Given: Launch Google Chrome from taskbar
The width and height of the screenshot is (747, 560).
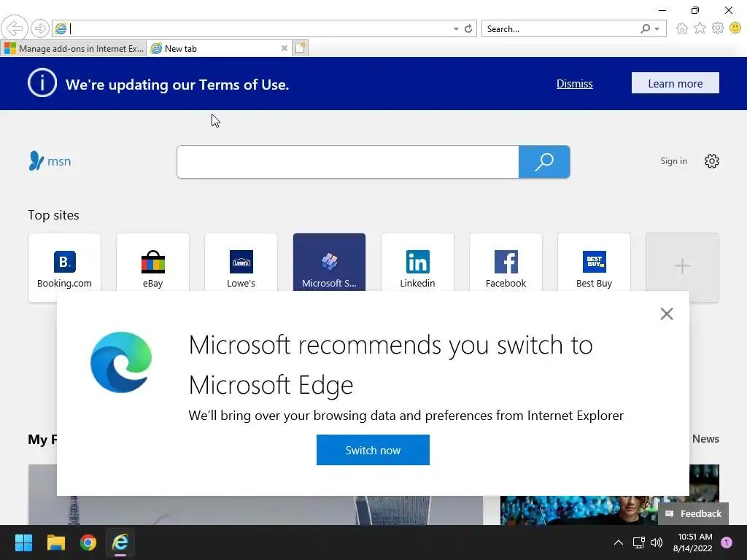Looking at the screenshot, I should pos(88,542).
